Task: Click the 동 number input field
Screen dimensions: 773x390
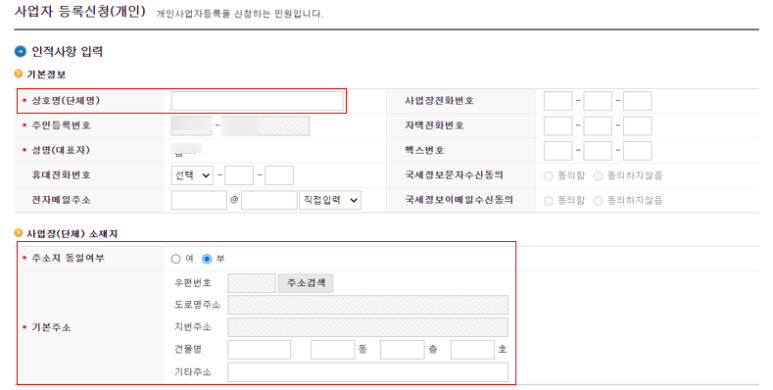Action: coord(333,350)
